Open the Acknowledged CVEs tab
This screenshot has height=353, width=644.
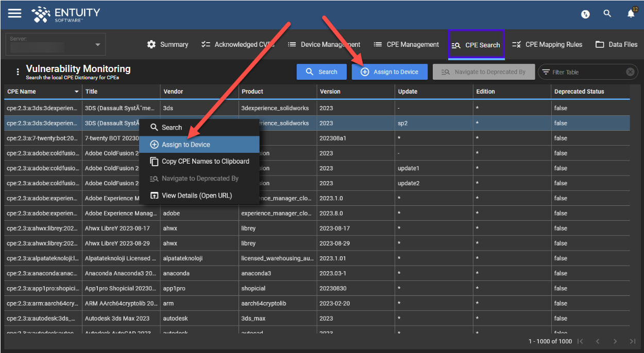[238, 44]
